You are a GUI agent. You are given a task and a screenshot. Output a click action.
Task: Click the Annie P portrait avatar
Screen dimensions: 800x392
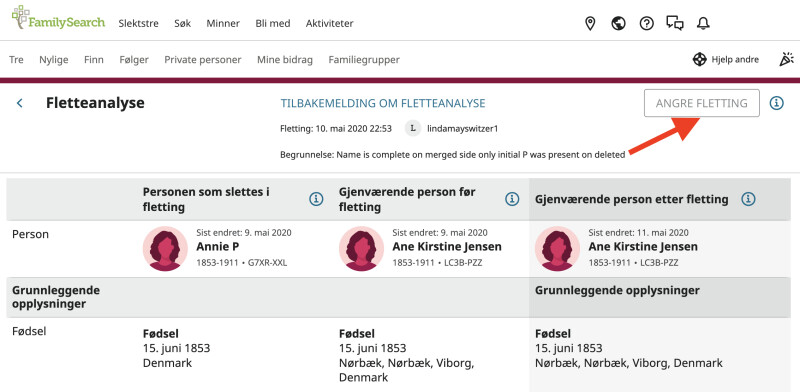165,249
